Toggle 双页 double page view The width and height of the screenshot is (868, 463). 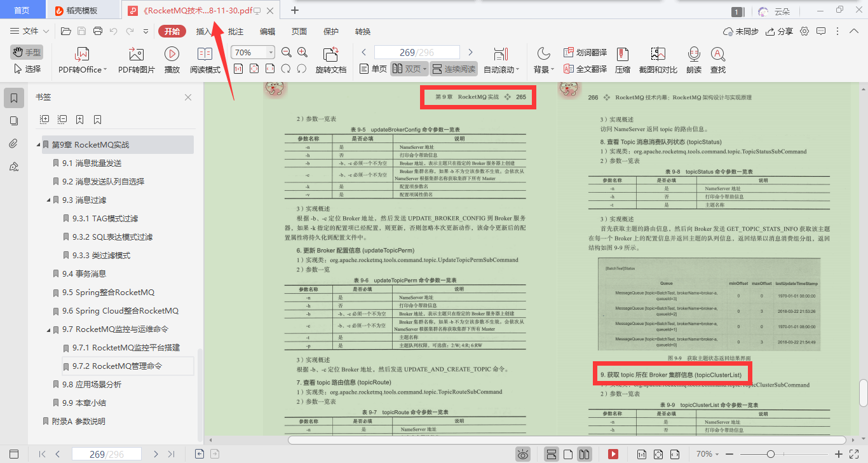click(x=409, y=69)
